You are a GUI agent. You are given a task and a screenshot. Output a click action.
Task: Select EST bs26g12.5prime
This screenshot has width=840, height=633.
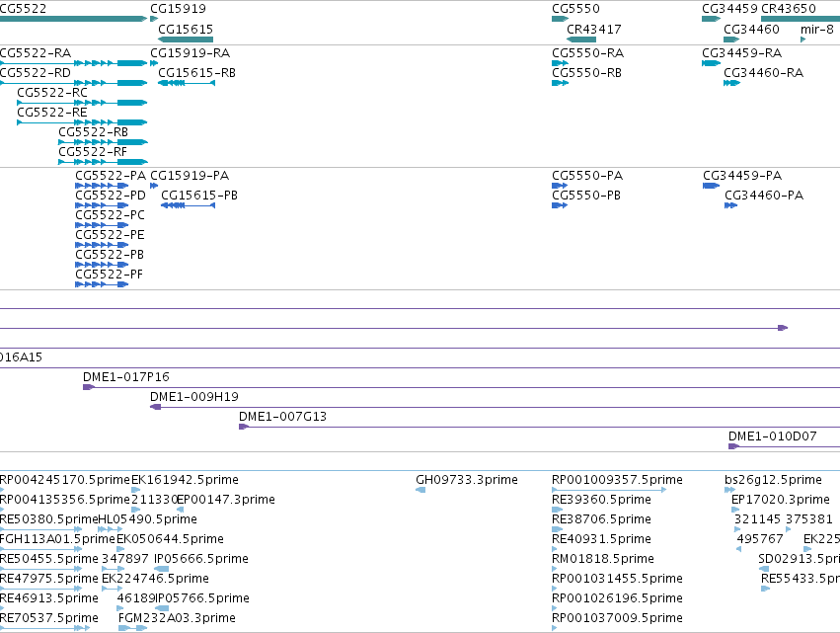pos(773,480)
